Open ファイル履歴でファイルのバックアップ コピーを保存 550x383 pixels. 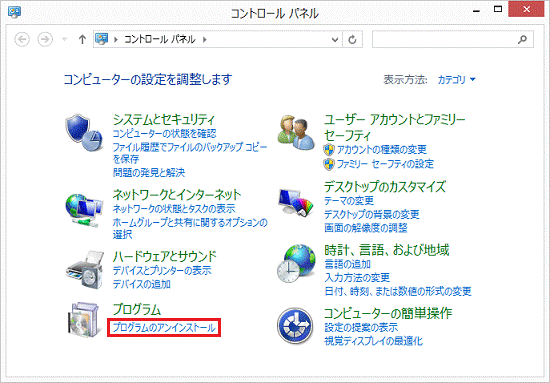pos(190,153)
